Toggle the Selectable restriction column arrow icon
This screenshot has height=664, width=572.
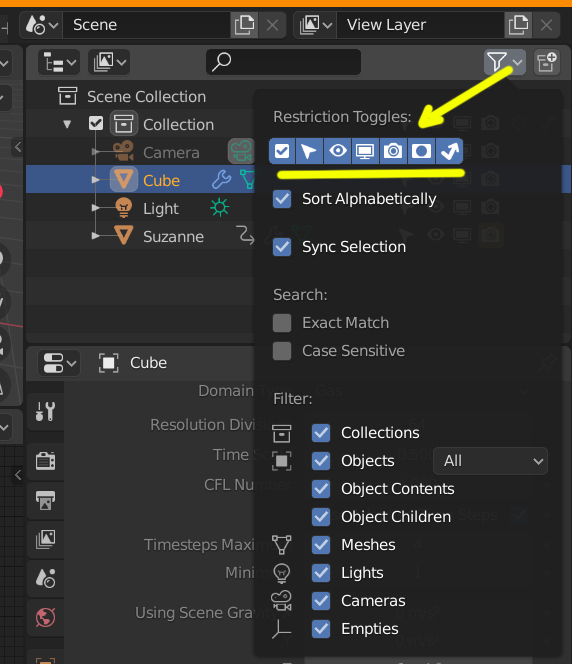[x=309, y=151]
